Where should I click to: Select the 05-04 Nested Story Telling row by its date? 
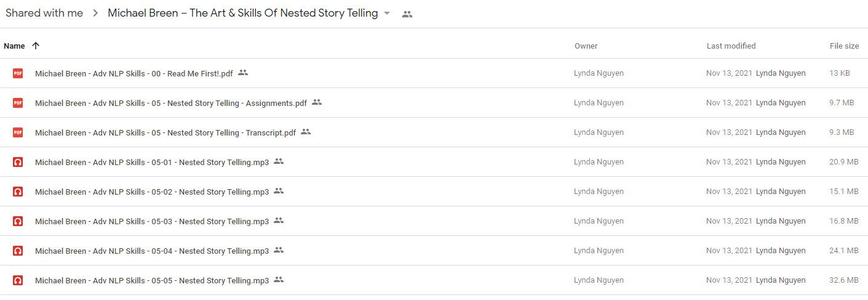729,251
